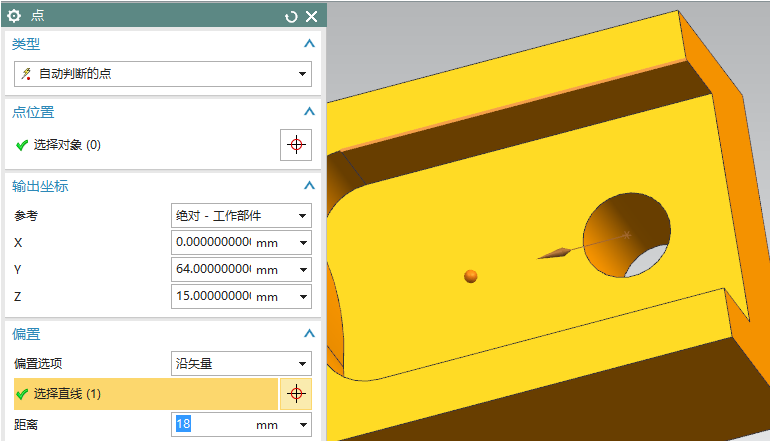The height and width of the screenshot is (441, 771).
Task: Click the reset dialog icon
Action: [x=291, y=16]
